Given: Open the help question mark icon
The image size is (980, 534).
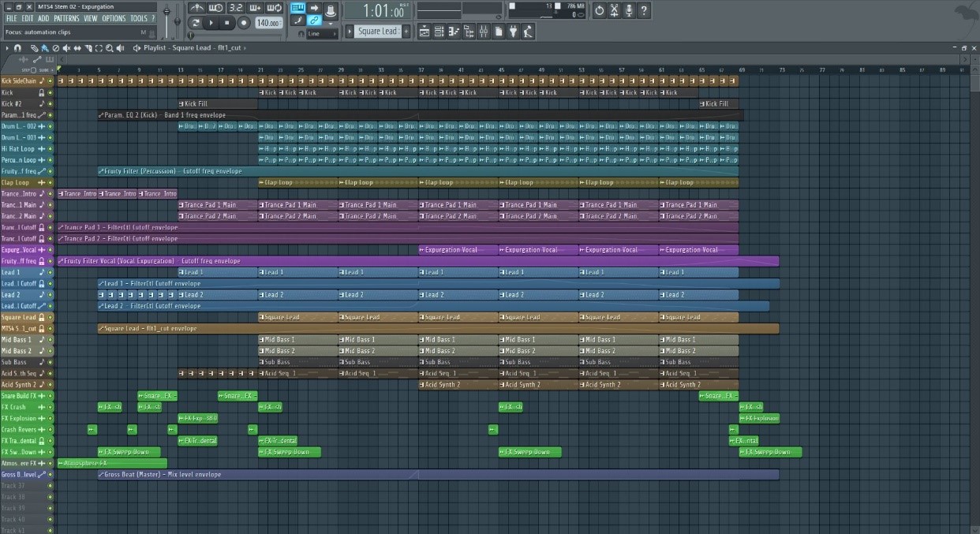Looking at the screenshot, I should pyautogui.click(x=644, y=10).
